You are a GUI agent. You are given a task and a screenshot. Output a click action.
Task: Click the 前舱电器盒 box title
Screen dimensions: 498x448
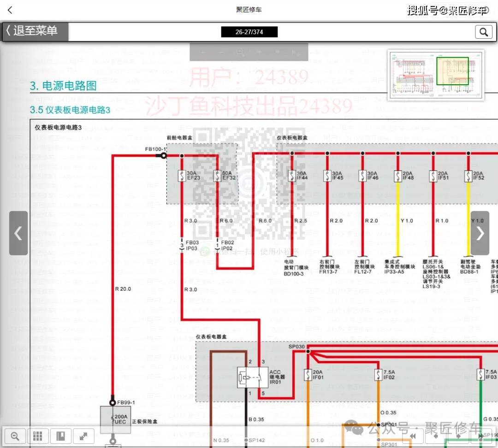(179, 137)
